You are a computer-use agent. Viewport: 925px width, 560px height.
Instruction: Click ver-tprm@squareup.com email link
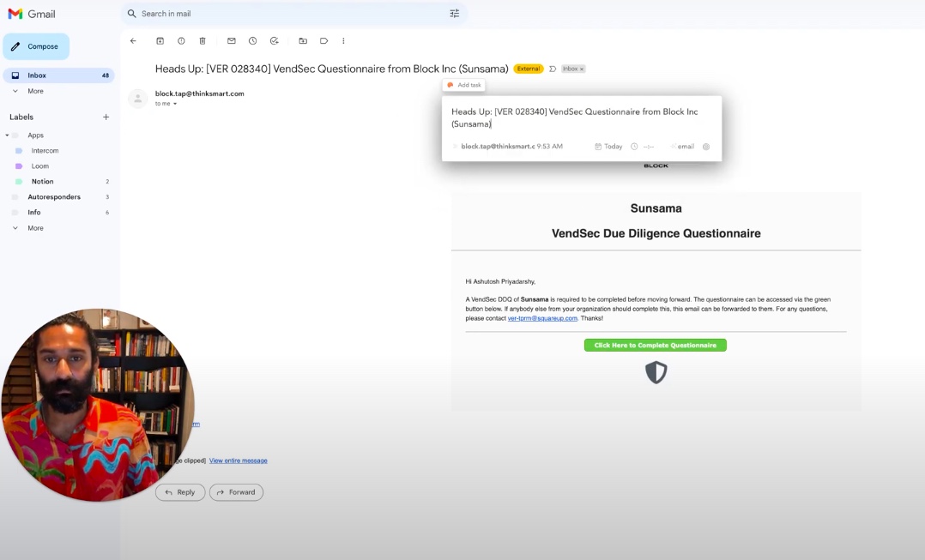point(542,318)
